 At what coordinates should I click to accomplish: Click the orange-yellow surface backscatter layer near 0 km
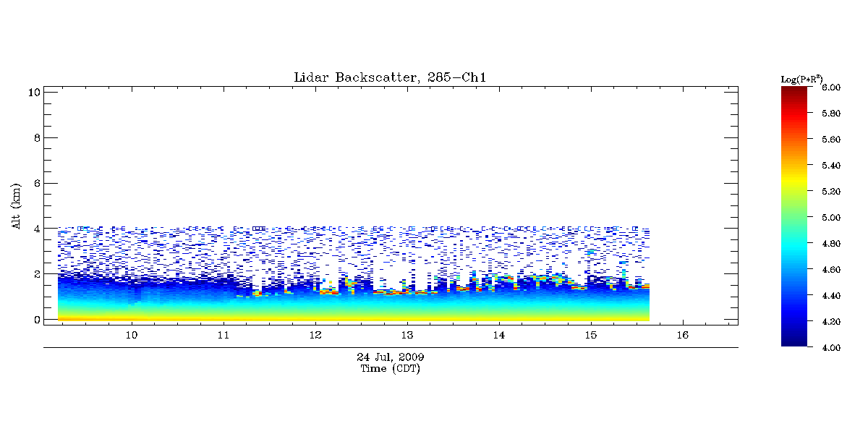click(353, 318)
